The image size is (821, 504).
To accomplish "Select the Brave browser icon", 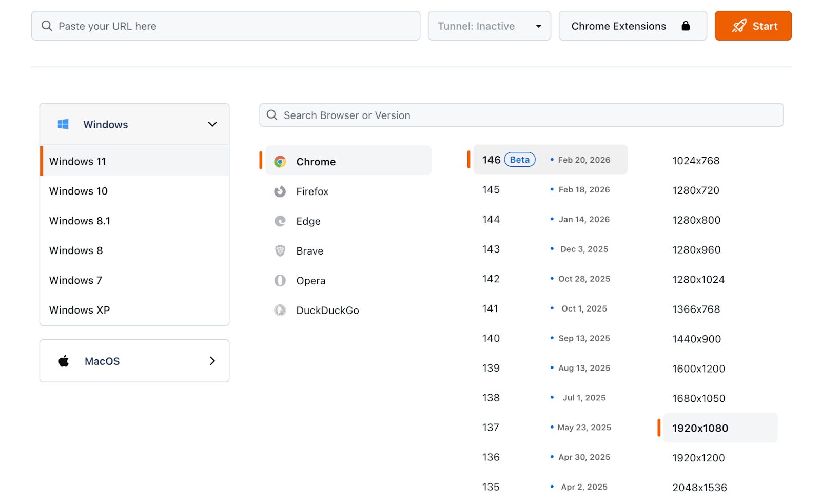I will 280,250.
